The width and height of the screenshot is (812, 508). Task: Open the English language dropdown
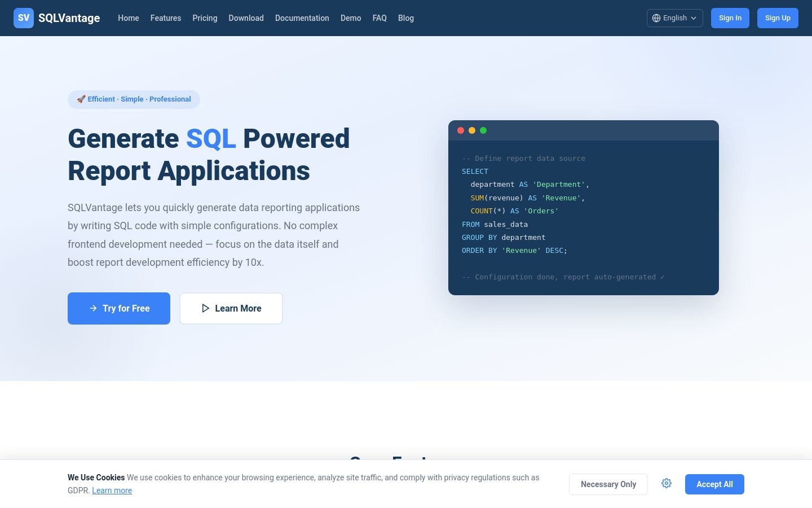[x=675, y=18]
